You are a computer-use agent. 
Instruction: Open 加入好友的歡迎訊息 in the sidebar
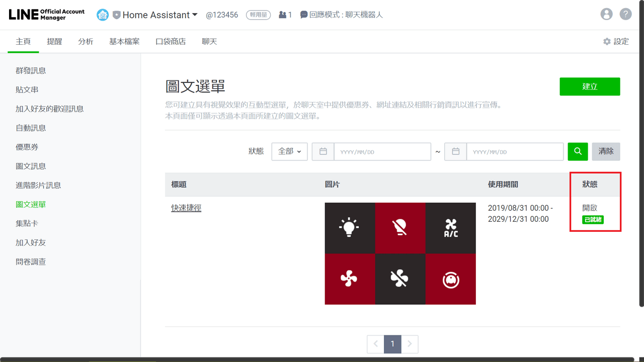point(50,109)
